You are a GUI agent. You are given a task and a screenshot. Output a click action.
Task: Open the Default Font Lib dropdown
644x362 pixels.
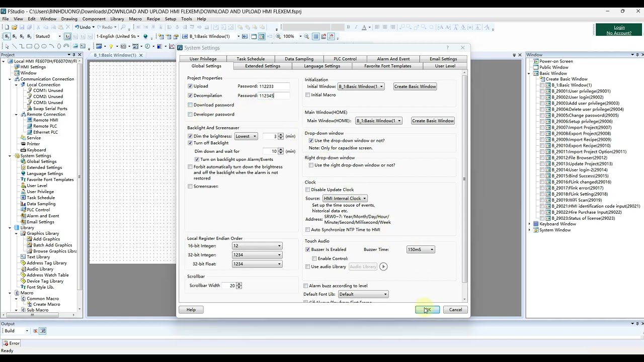click(x=363, y=294)
